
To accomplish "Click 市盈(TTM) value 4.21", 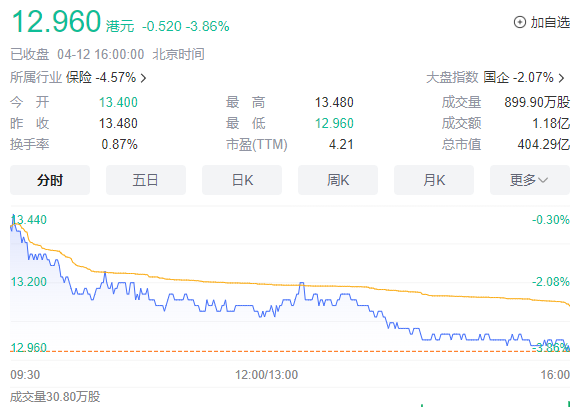I will [341, 144].
